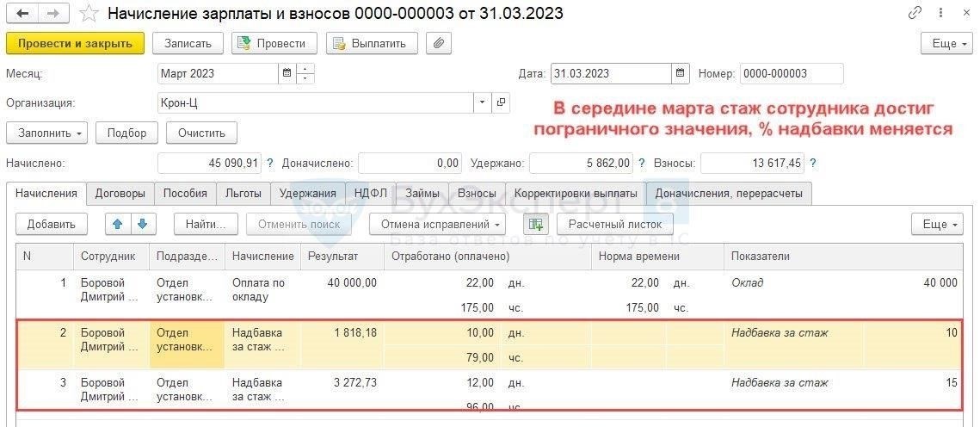This screenshot has height=427, width=980.
Task: Open top Еще menu
Action: pyautogui.click(x=946, y=43)
